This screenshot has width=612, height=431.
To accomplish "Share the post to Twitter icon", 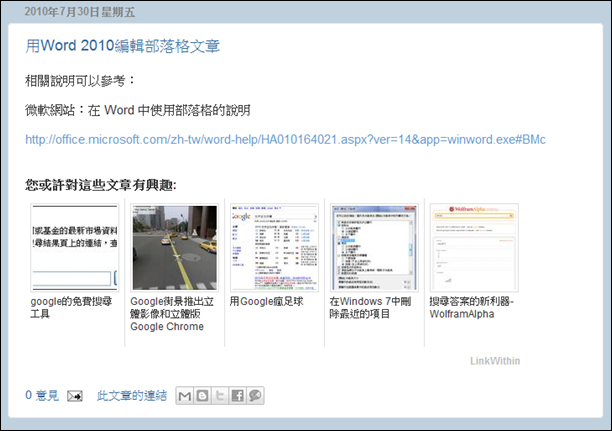I will click(x=220, y=396).
